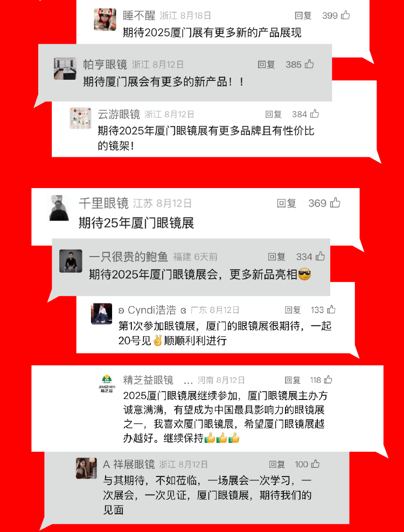Like 千里眼镜's comment with 369 likes
The width and height of the screenshot is (404, 532).
pos(335,203)
